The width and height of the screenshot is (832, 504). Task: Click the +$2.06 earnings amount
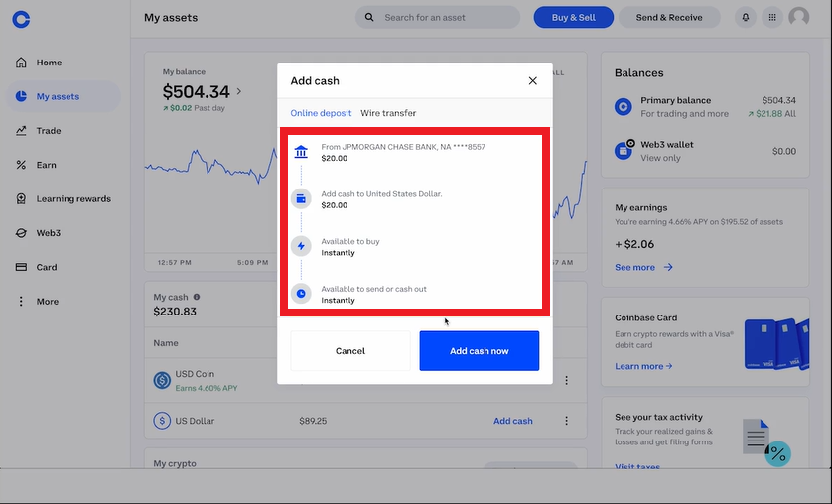[634, 244]
